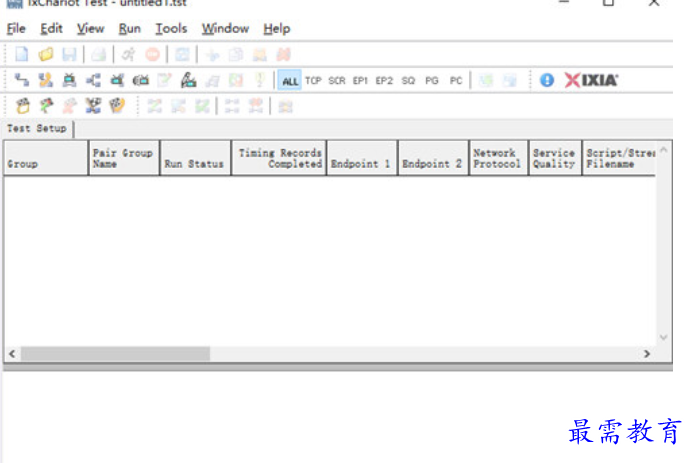Image resolution: width=690 pixels, height=463 pixels.
Task: Open the File menu
Action: pos(16,29)
